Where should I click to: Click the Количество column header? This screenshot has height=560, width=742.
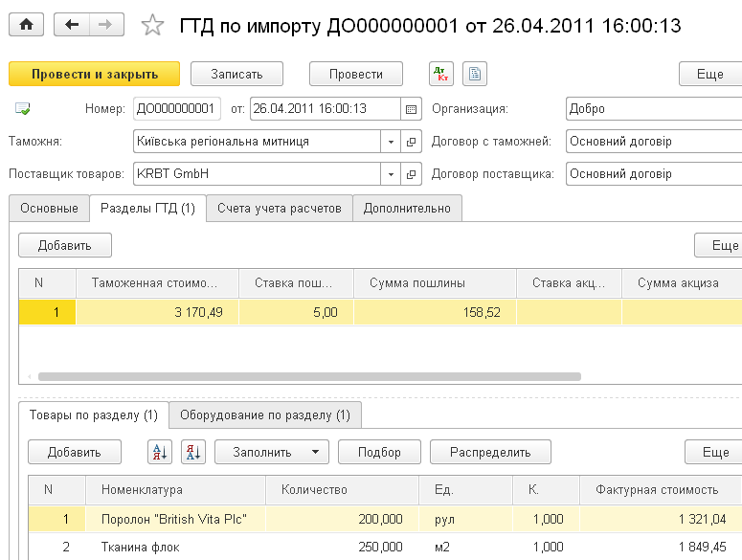coord(342,490)
